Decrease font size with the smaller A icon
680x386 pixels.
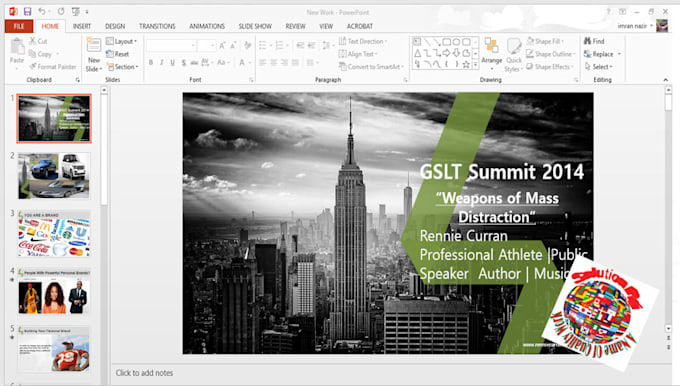tap(233, 46)
